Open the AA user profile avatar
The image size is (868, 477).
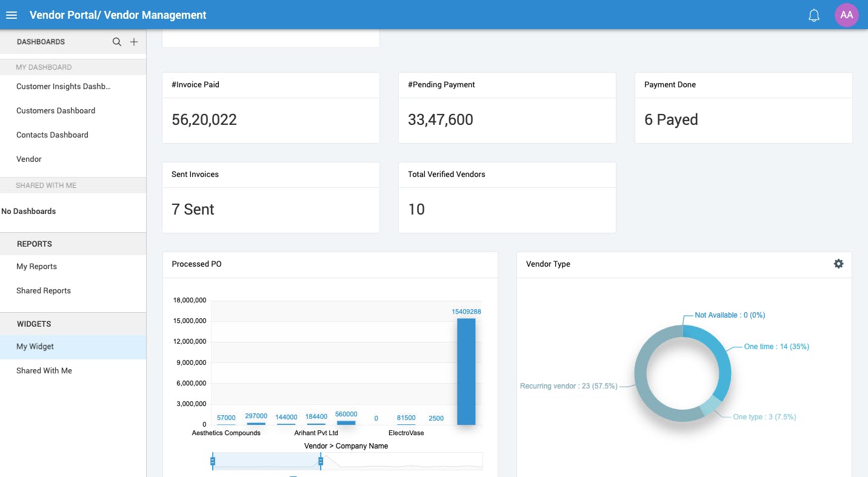pyautogui.click(x=846, y=15)
